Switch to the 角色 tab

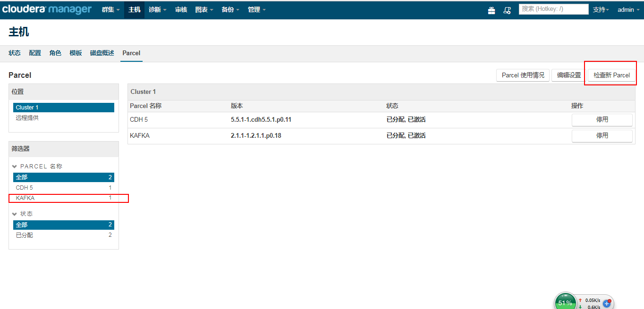pos(55,53)
